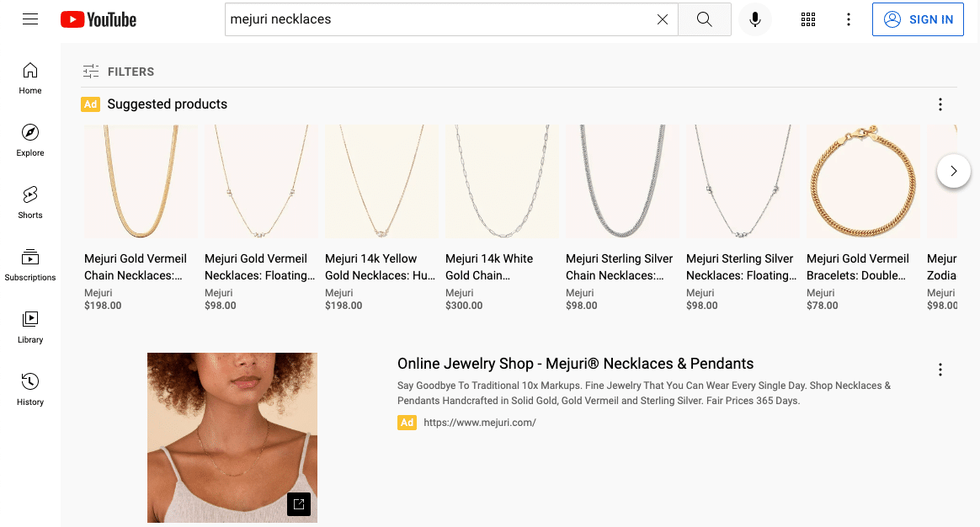This screenshot has width=980, height=527.
Task: Open Mejuri Gold Vermeil Chain Necklaces title
Action: (136, 267)
